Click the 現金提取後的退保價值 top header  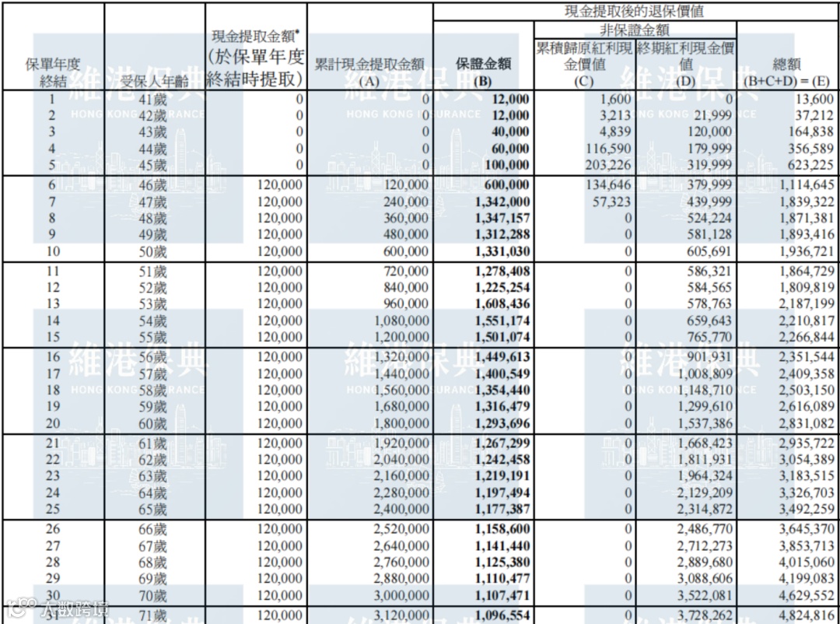pos(635,11)
